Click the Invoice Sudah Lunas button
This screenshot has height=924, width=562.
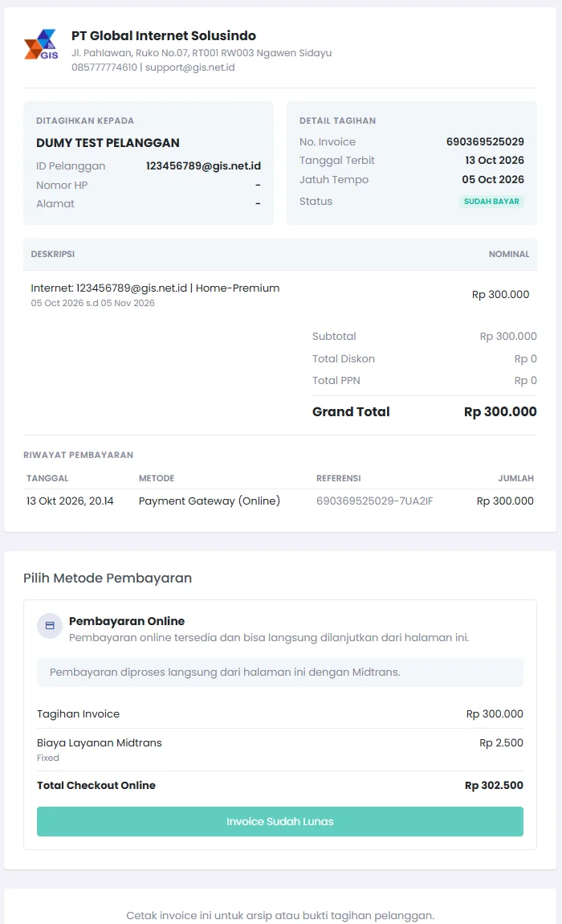280,821
